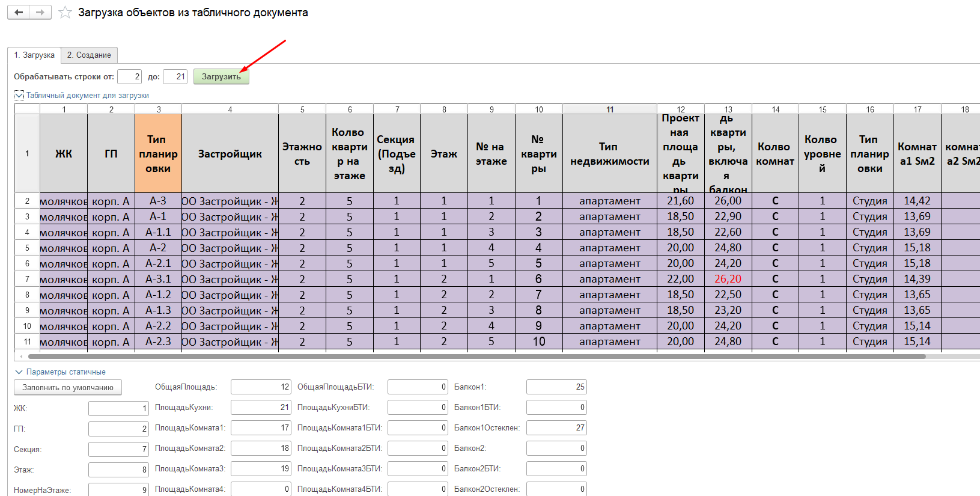Click the Балкон2 field
This screenshot has height=496, width=980.
(x=556, y=448)
